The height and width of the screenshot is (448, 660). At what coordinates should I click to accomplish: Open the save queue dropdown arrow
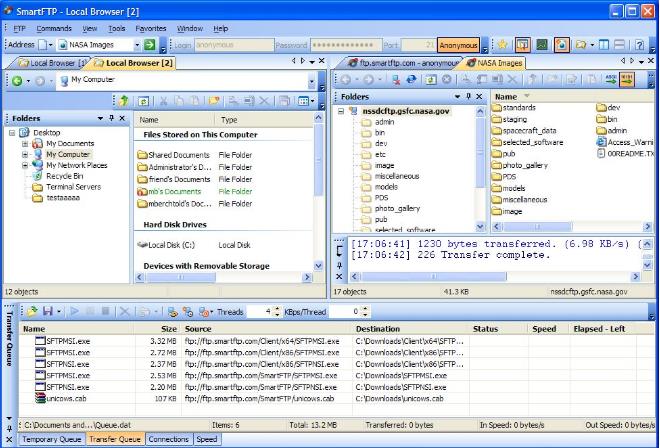point(59,312)
